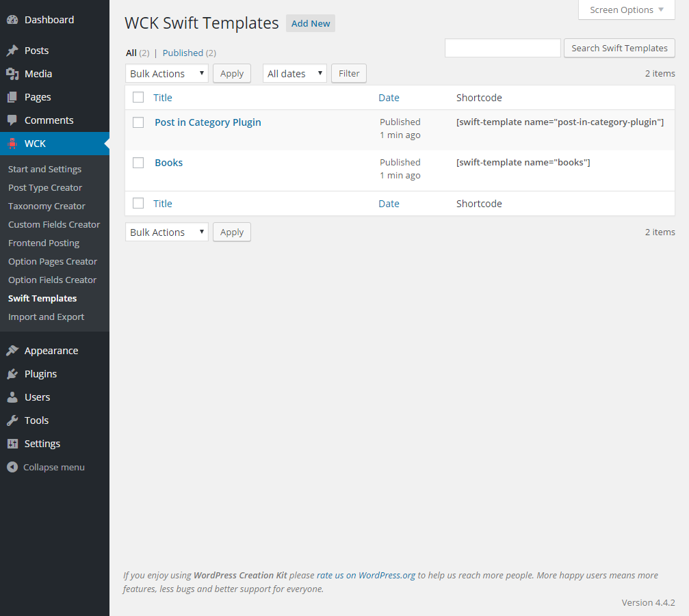
Task: Focus the Swift Templates search field
Action: pyautogui.click(x=502, y=48)
